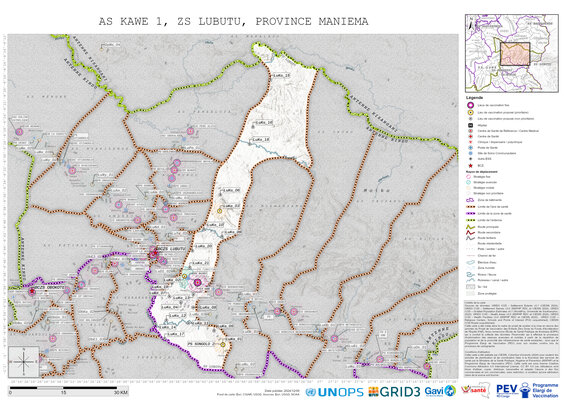Click the Légende heading
The width and height of the screenshot is (566, 400).
coord(474,98)
